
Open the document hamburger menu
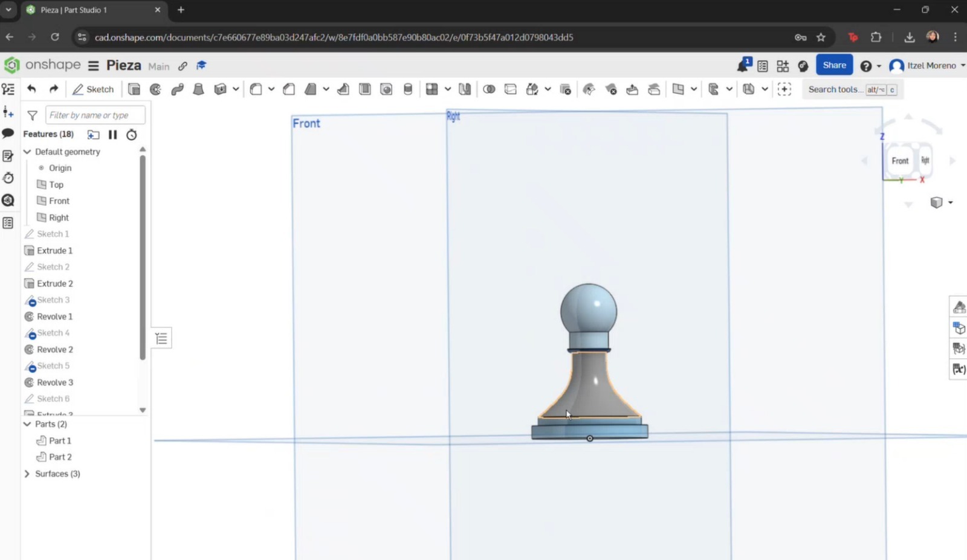(94, 65)
